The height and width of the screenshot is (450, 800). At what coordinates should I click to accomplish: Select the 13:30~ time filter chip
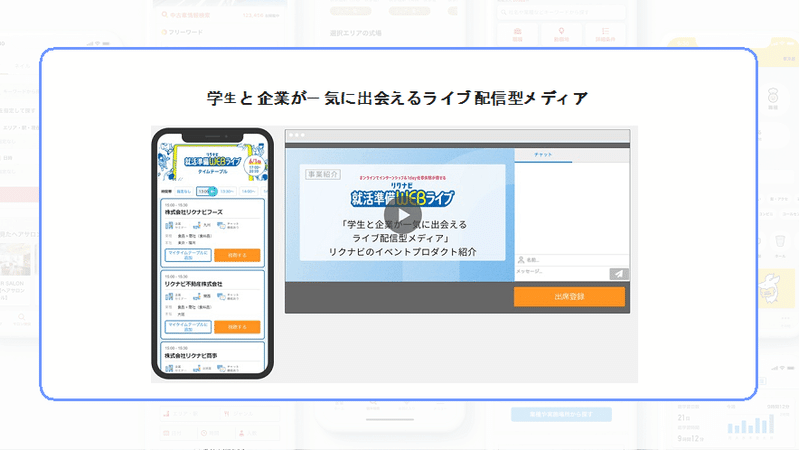point(227,191)
